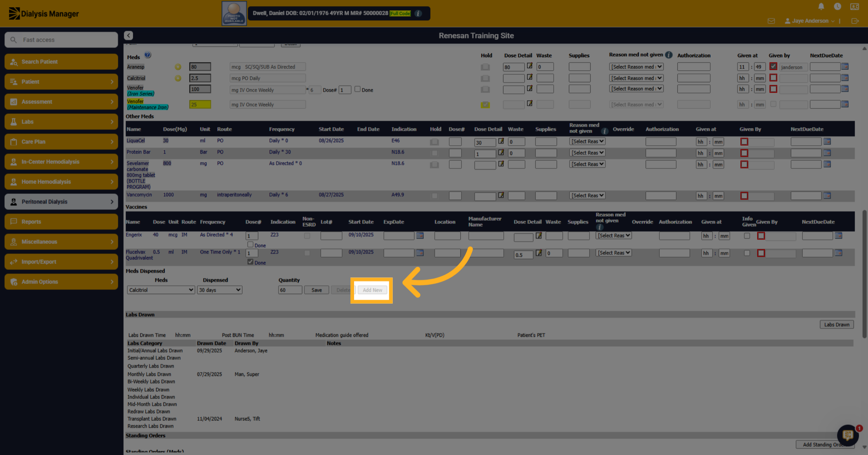This screenshot has height=455, width=868.
Task: Open Jaye Anderson user menu
Action: click(x=809, y=21)
